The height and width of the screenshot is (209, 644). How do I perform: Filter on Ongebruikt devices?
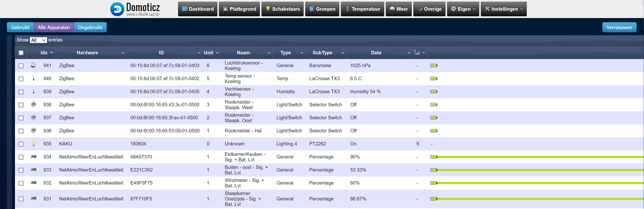[90, 27]
